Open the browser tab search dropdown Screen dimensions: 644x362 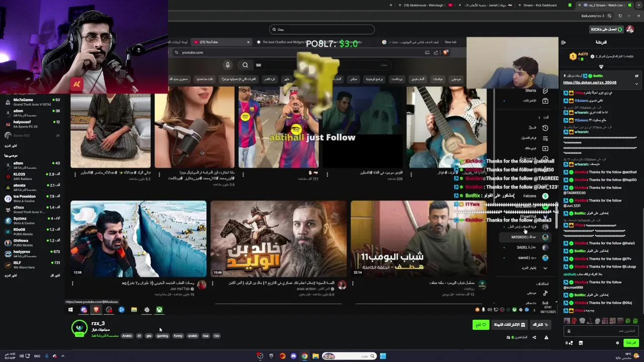(x=639, y=5)
